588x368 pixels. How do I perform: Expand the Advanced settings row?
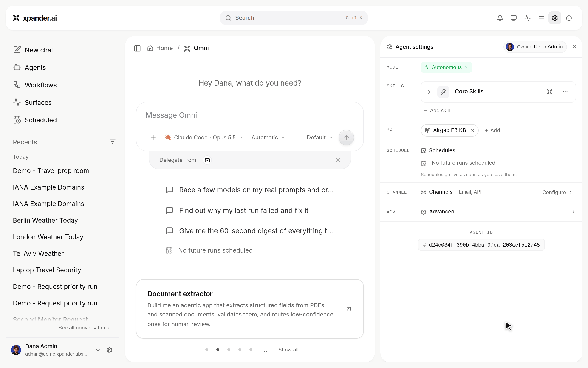pyautogui.click(x=481, y=212)
